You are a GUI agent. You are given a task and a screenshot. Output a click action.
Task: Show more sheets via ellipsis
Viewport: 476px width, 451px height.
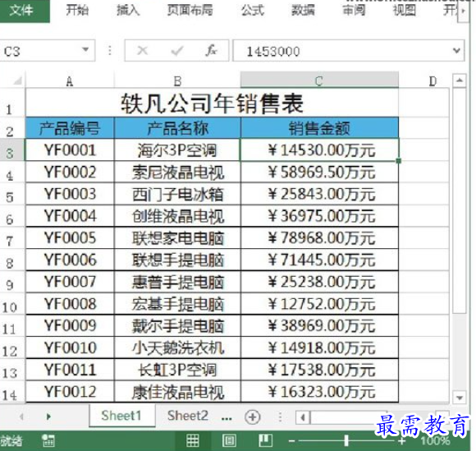pyautogui.click(x=227, y=418)
